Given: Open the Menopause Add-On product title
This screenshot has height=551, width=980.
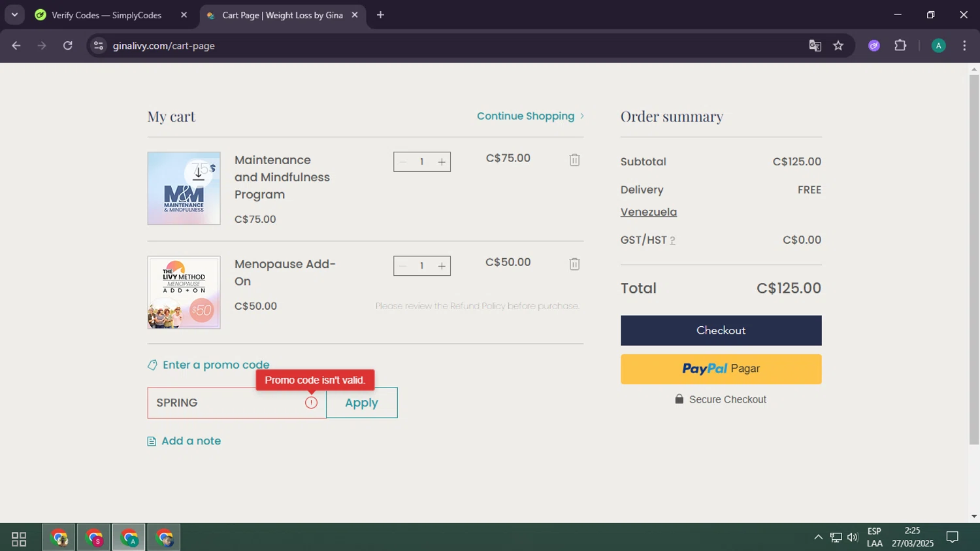Looking at the screenshot, I should pos(285,273).
